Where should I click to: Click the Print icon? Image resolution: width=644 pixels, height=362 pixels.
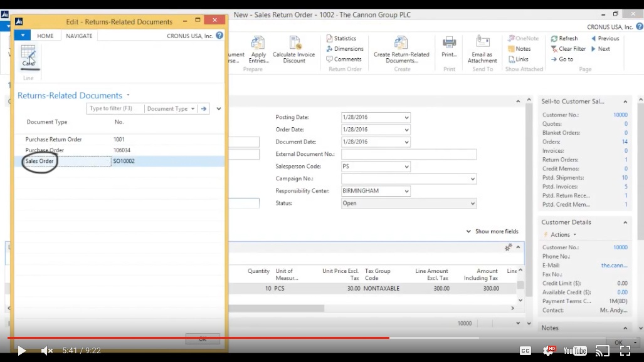[449, 46]
